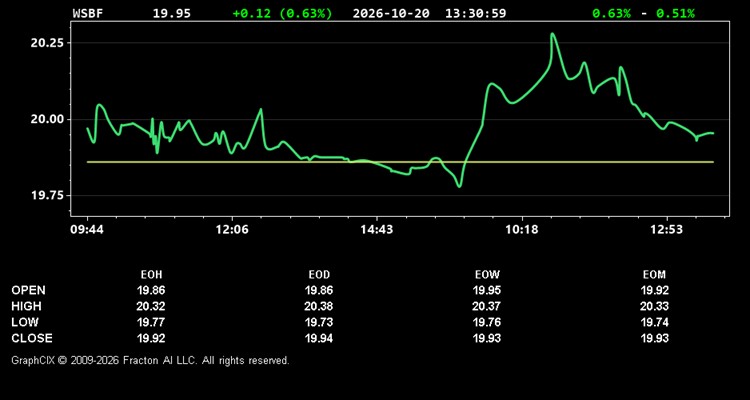Select the EOW column header

click(487, 275)
